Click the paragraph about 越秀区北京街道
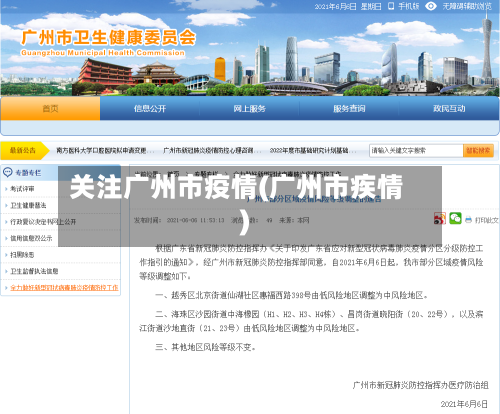This screenshot has height=414, width=500. click(291, 295)
